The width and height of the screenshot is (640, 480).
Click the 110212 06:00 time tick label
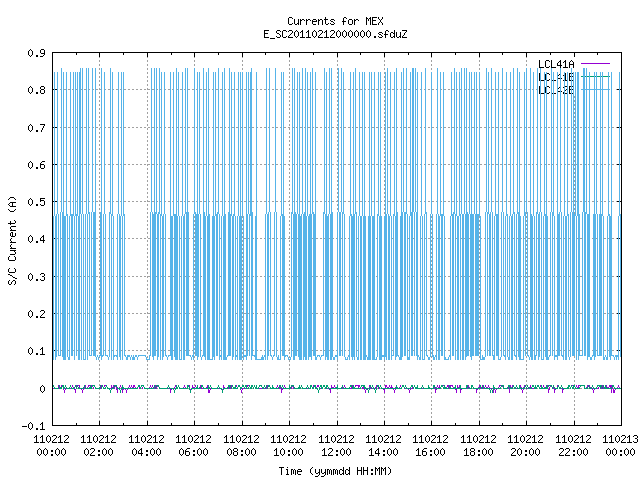pos(194,446)
